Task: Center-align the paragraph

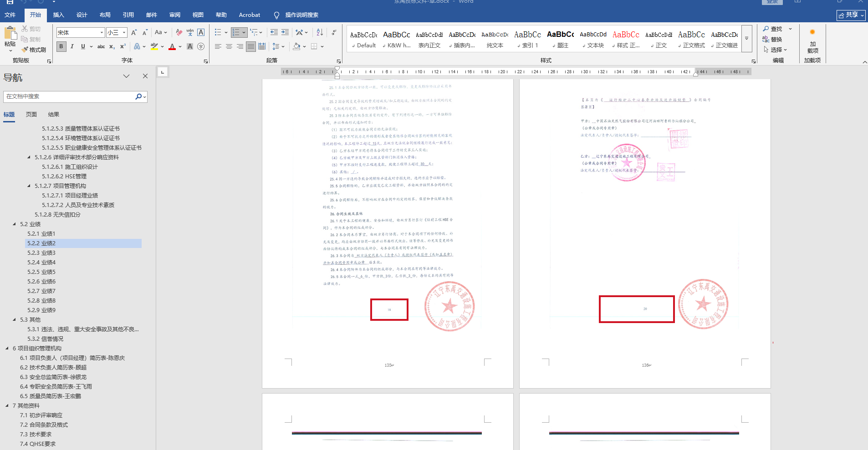Action: (x=229, y=46)
